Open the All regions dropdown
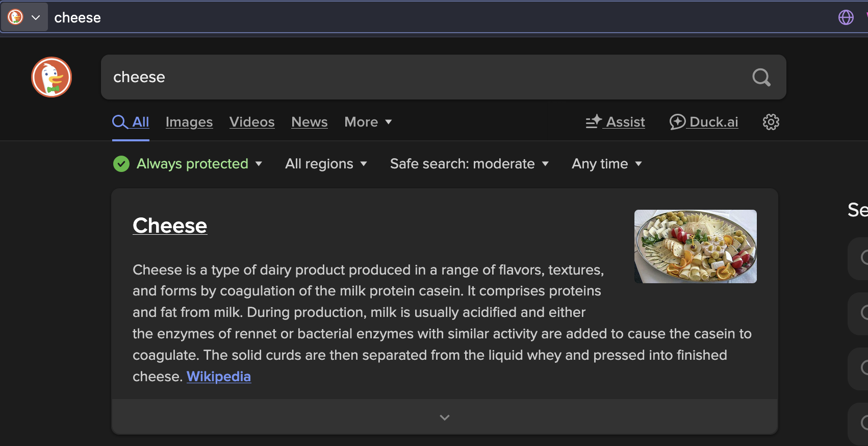Viewport: 868px width, 446px height. tap(326, 164)
